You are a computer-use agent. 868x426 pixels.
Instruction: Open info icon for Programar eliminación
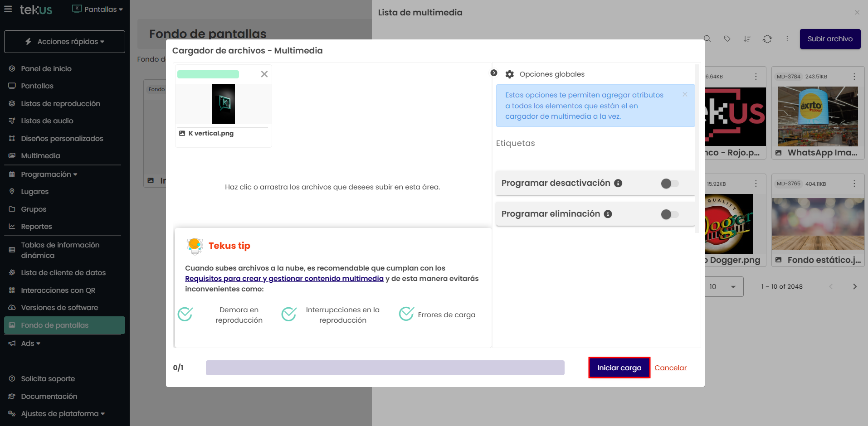click(608, 214)
